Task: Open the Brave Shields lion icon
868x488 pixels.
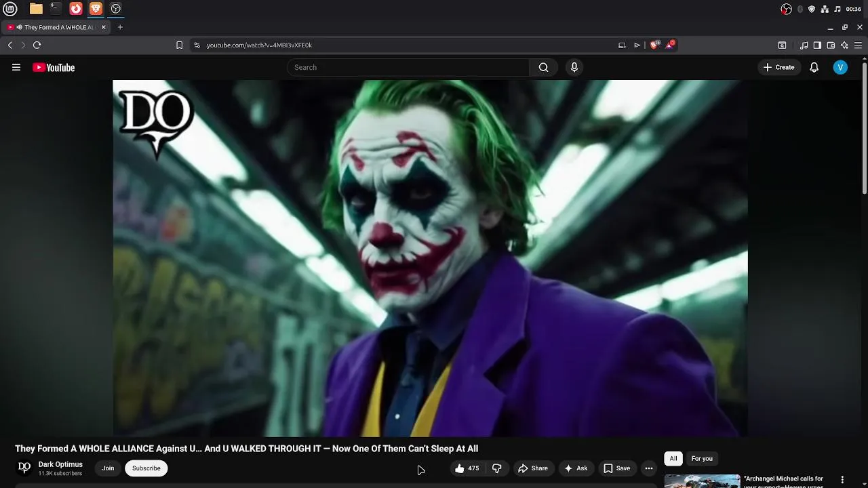Action: click(654, 45)
